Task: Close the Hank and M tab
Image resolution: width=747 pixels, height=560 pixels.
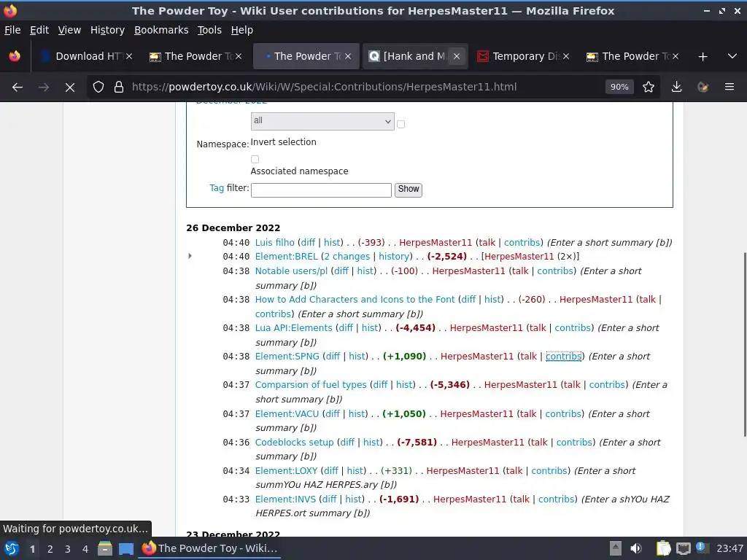Action: pyautogui.click(x=457, y=57)
